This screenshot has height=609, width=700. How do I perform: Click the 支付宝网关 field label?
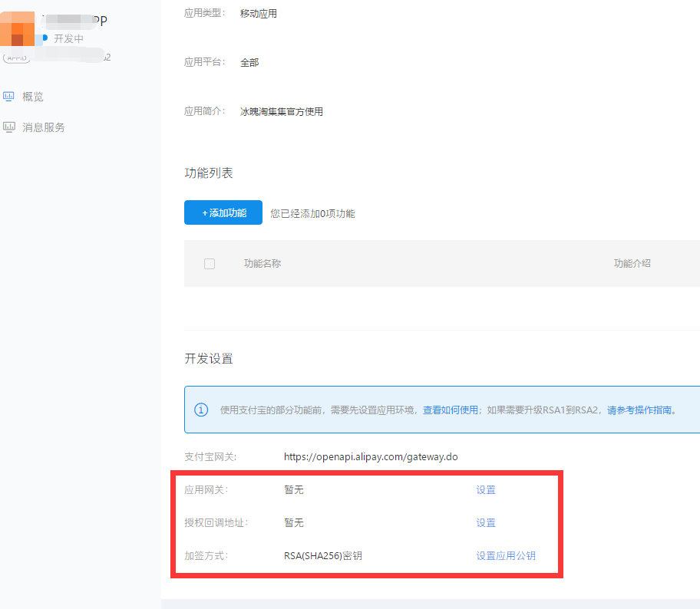pos(210,456)
